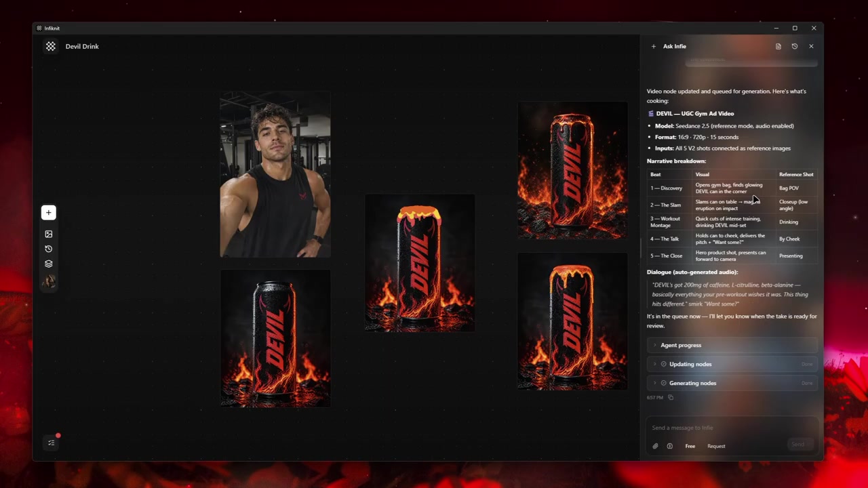Open the task list icon with red dot
The width and height of the screenshot is (868, 488).
click(52, 443)
